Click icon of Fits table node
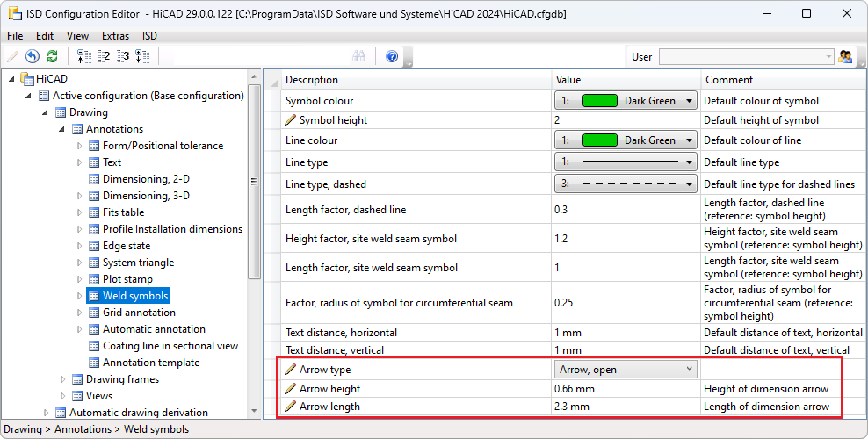The image size is (868, 439). tap(94, 212)
